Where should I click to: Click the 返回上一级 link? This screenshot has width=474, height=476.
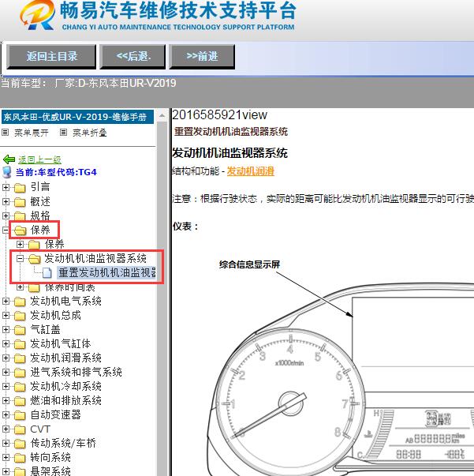pyautogui.click(x=39, y=159)
